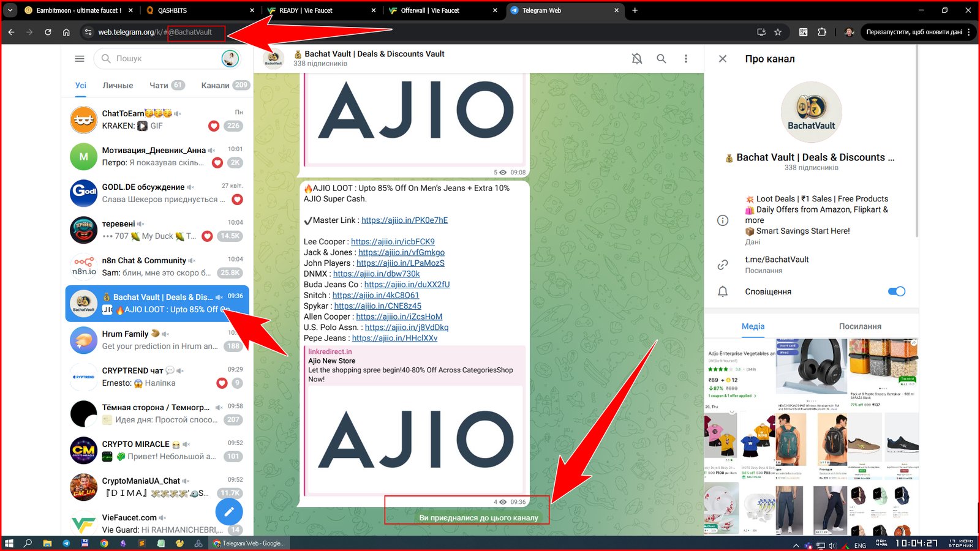The width and height of the screenshot is (980, 551).
Task: Open the headphones media thumbnail
Action: [812, 373]
